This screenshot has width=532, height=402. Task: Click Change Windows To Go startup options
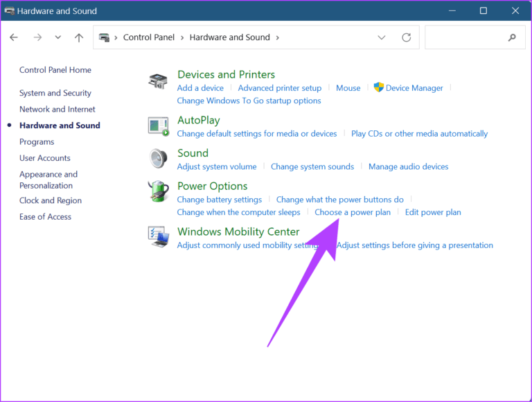[x=249, y=101]
